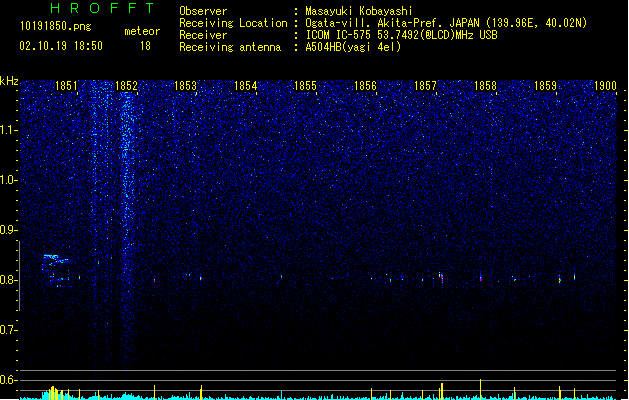The image size is (629, 400).
Task: Click the 1859 time marker
Action: click(546, 86)
